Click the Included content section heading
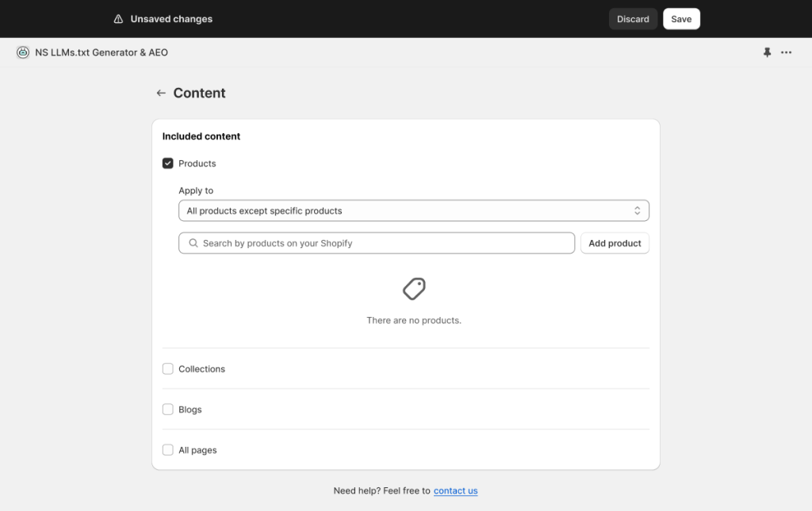The width and height of the screenshot is (812, 511). (x=201, y=136)
